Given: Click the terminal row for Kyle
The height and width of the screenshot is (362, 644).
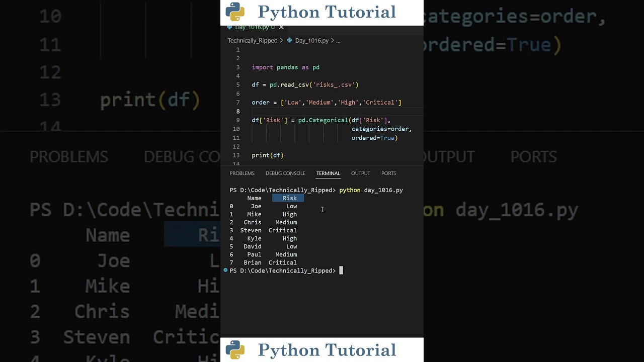Looking at the screenshot, I should click(264, 238).
